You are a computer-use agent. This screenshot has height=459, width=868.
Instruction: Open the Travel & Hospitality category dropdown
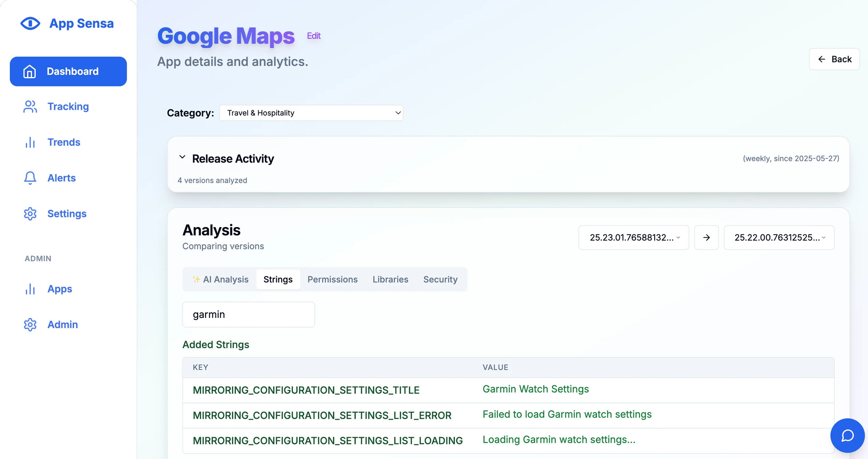[311, 113]
